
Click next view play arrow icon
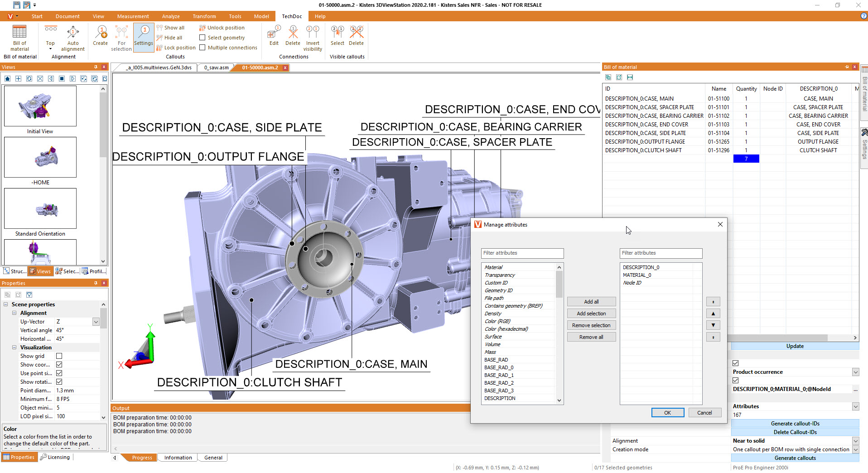(72, 78)
